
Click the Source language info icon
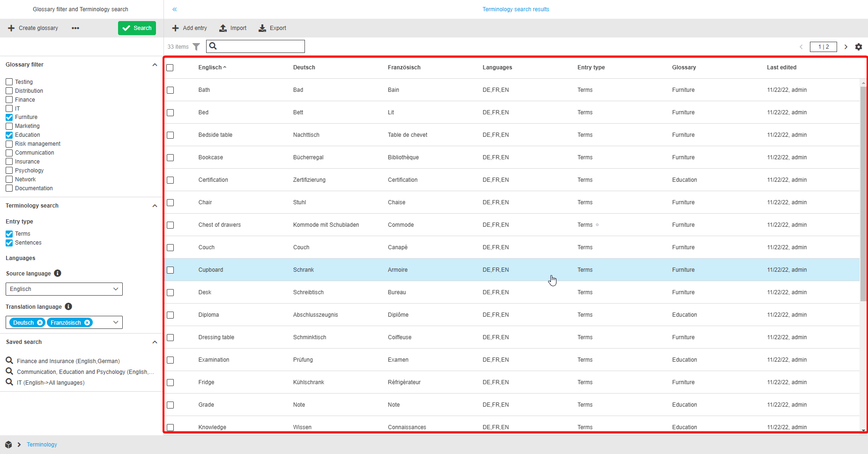point(58,274)
